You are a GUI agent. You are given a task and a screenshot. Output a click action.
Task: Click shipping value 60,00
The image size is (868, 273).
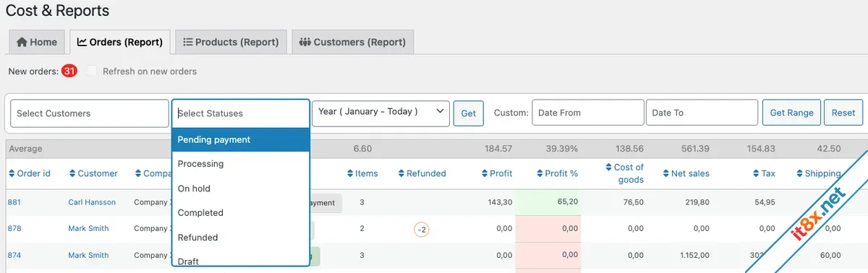(830, 255)
